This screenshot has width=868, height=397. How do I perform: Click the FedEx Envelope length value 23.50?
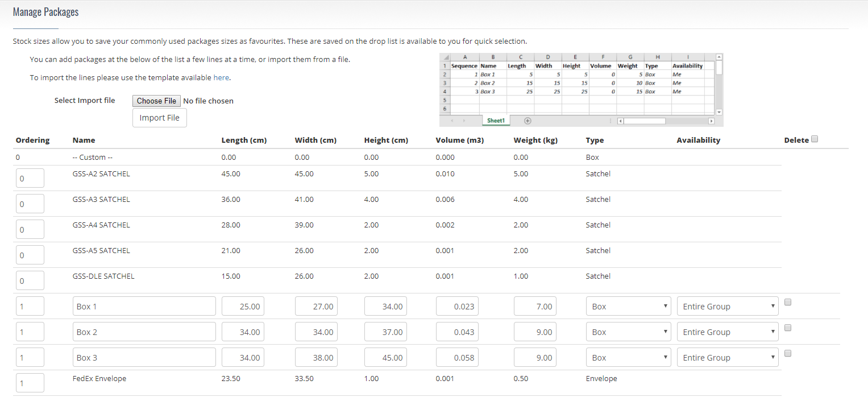coord(231,378)
